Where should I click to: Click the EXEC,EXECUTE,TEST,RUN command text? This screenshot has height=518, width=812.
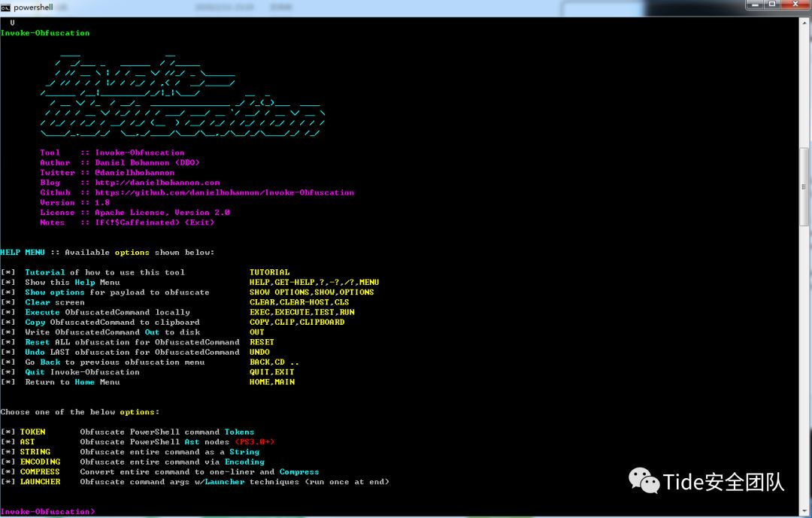click(302, 312)
